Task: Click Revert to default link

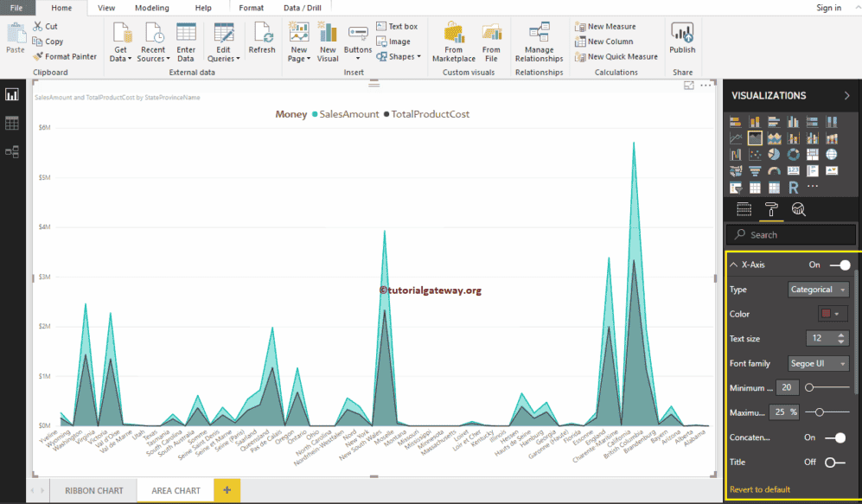Action: (760, 489)
